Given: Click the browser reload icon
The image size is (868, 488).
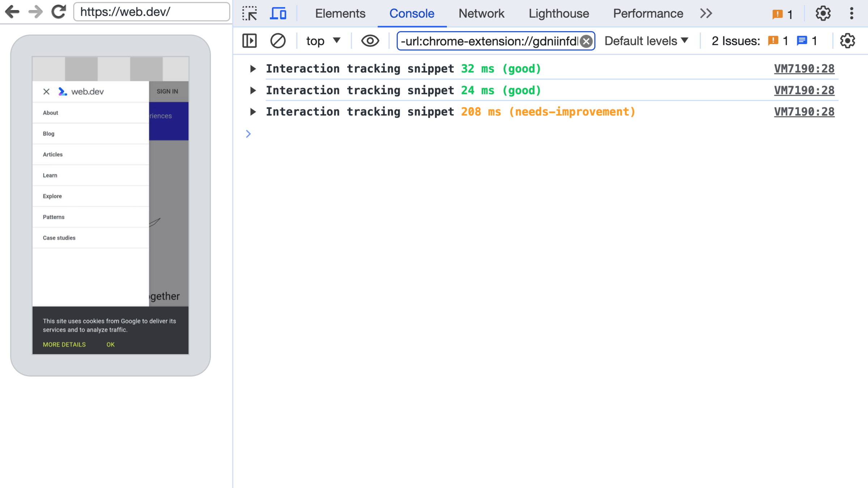Looking at the screenshot, I should pos(59,12).
